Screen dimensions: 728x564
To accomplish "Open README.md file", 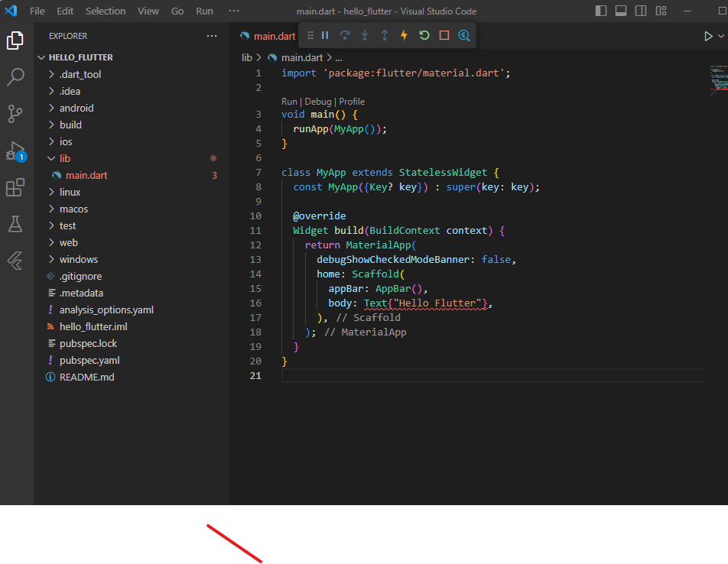I will point(132,377).
